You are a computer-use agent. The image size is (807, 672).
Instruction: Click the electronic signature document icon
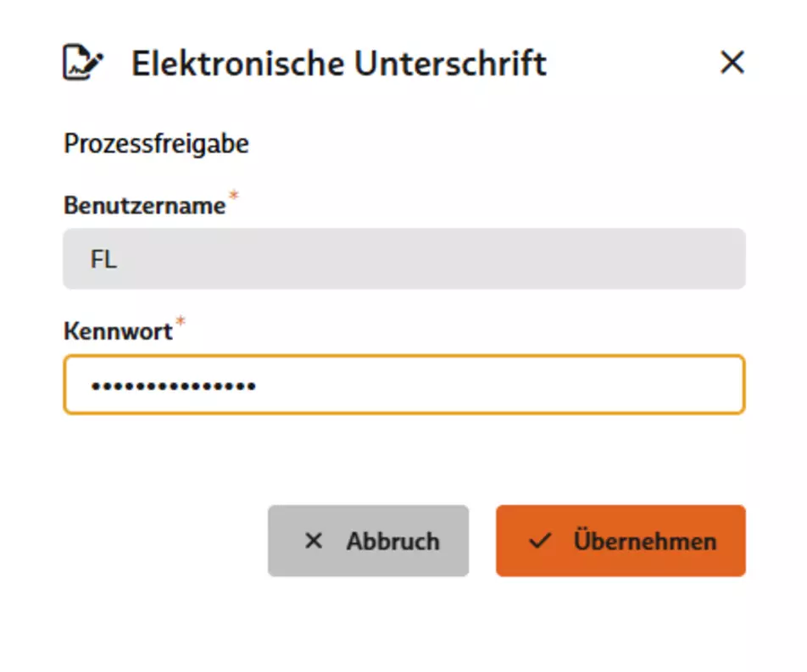(83, 62)
